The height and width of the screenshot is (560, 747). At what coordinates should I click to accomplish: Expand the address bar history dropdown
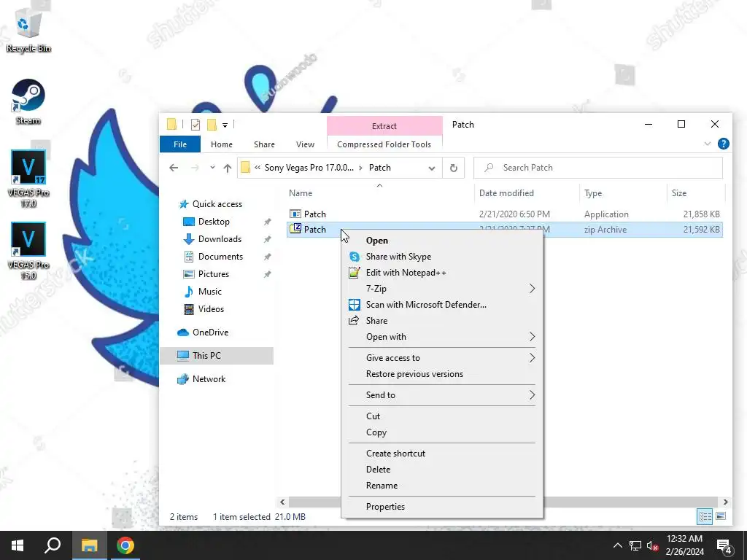point(432,168)
